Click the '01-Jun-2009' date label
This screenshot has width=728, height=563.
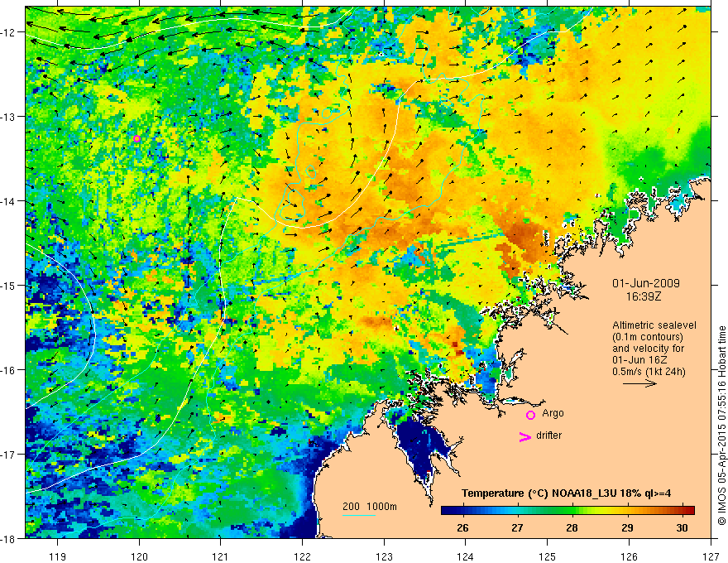[x=646, y=283]
